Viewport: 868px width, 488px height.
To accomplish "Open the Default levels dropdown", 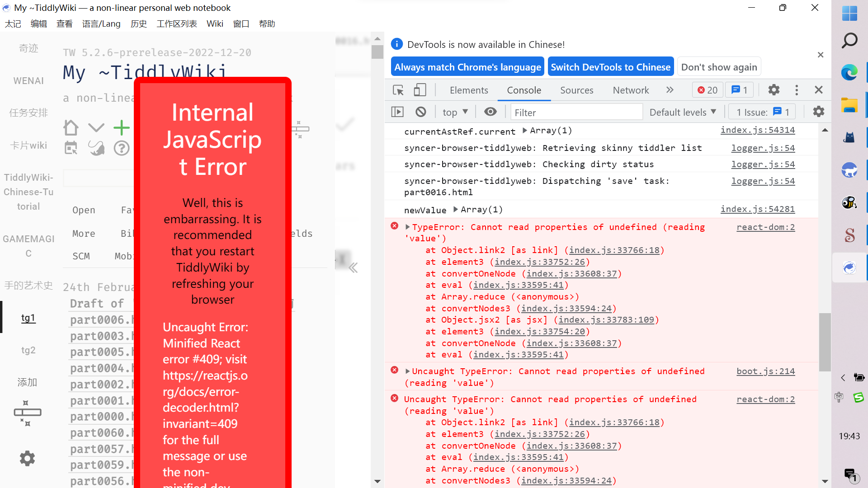I will [x=683, y=112].
